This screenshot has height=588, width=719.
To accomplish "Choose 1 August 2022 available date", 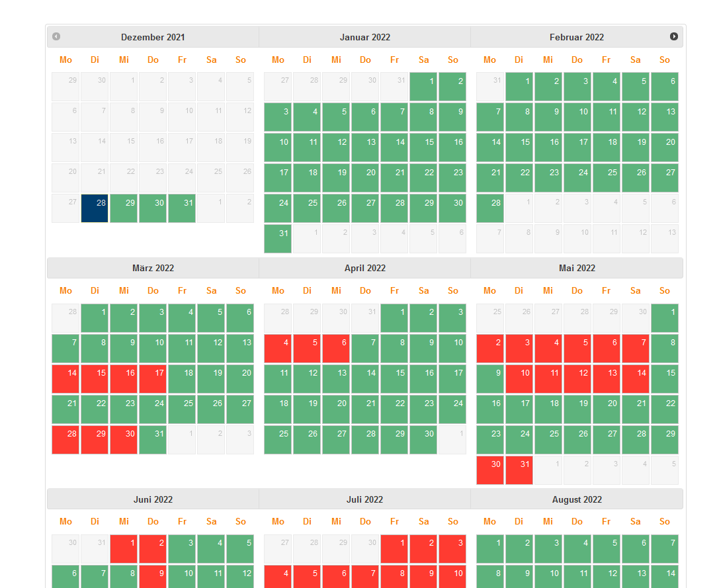I will [490, 549].
